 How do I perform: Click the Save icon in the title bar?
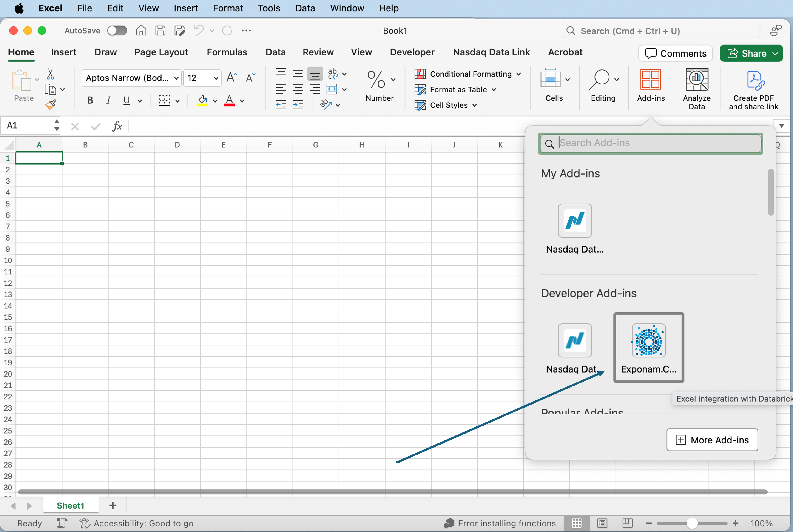click(160, 31)
